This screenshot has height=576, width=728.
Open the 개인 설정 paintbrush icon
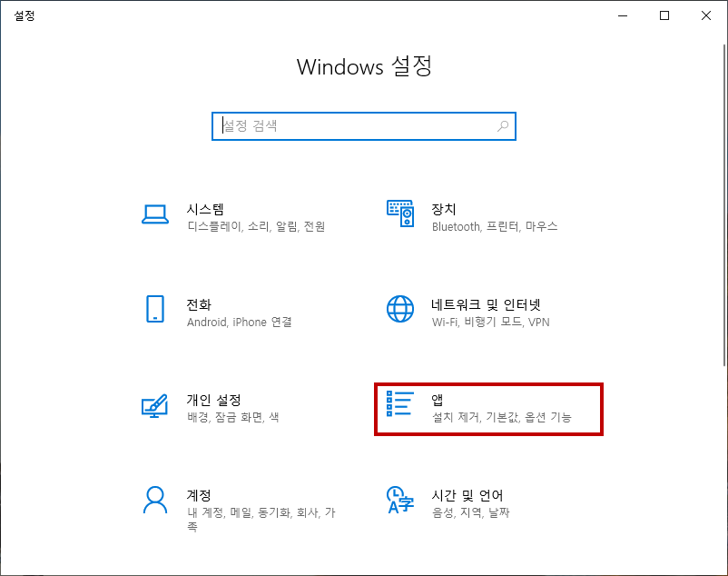click(154, 405)
